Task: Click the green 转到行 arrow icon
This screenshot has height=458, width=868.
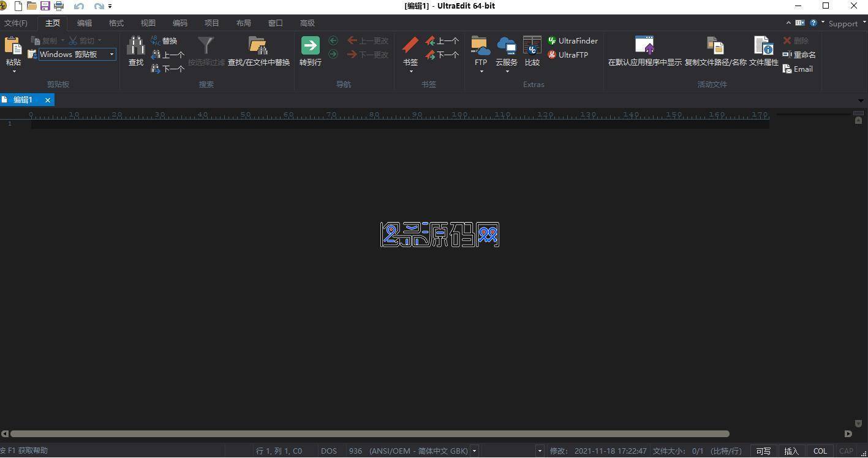Action: pos(311,45)
